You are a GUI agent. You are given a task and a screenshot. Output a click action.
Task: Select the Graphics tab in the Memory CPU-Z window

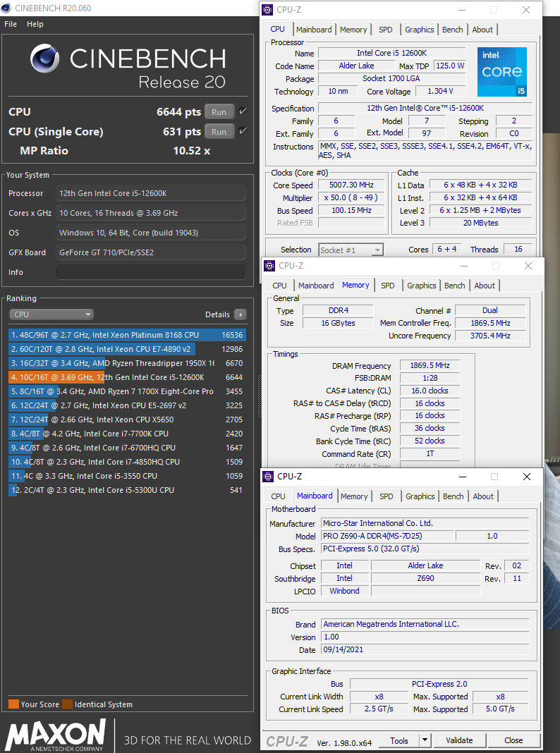pos(421,286)
